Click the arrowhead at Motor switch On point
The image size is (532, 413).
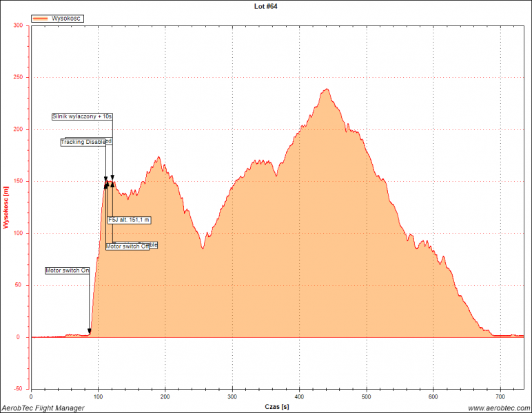coord(90,331)
